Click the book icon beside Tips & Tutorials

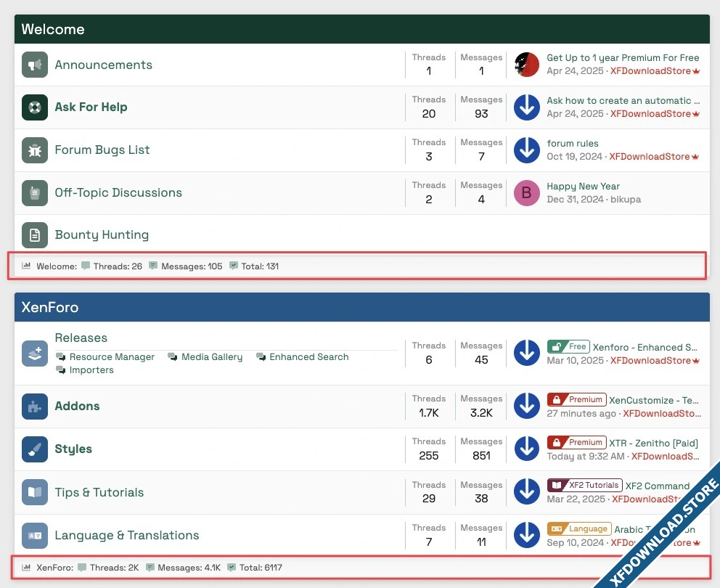34,492
